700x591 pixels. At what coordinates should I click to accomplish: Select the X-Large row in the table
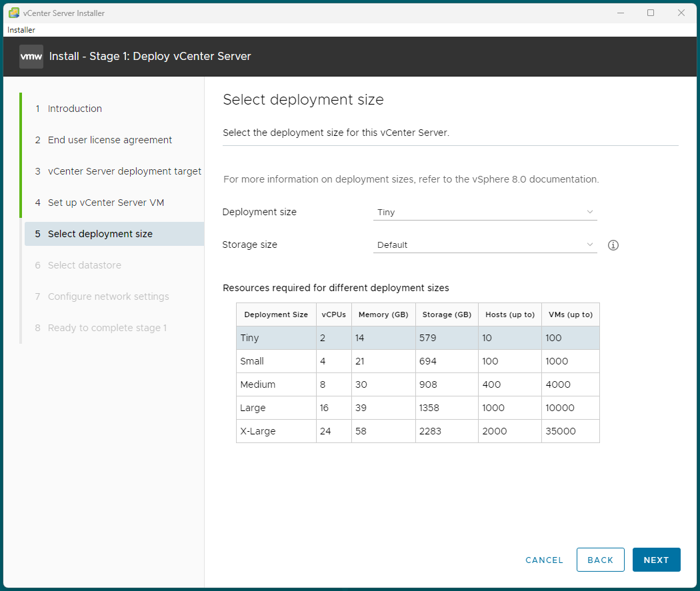[418, 431]
